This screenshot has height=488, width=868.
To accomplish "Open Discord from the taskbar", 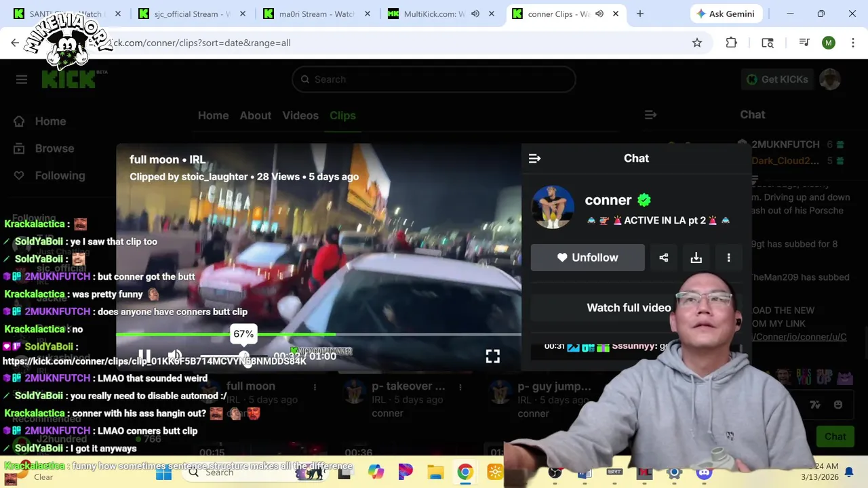I will point(704,472).
